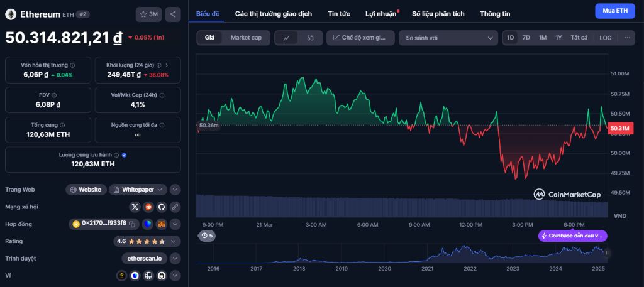Click the volume bars beneath the price chart

click(402, 206)
